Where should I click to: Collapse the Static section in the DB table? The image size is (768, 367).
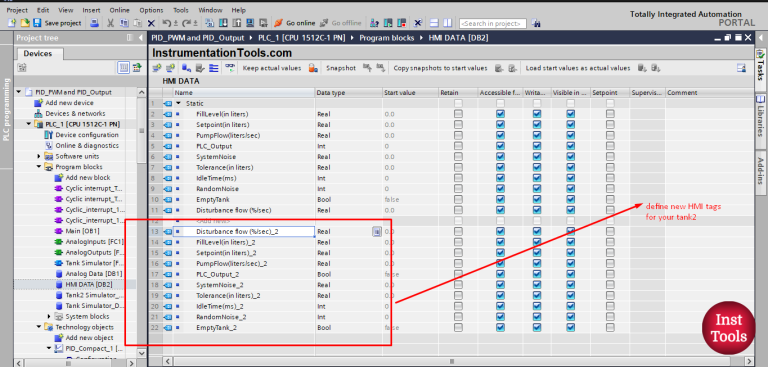(178, 103)
